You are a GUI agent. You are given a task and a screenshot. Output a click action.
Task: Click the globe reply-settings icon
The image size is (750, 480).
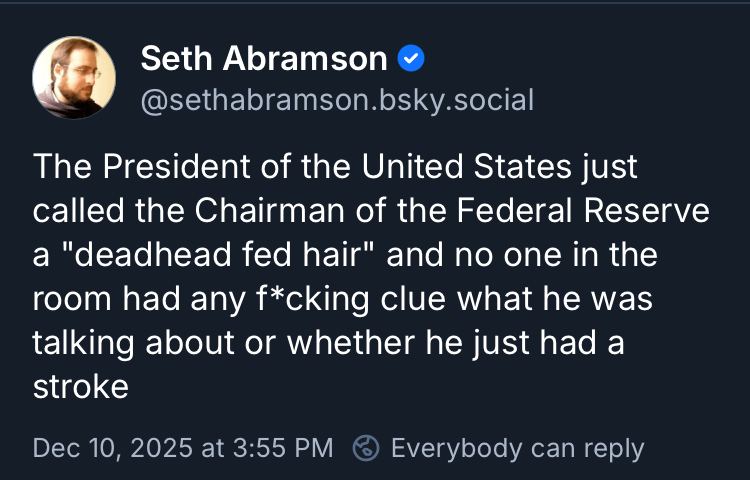click(367, 448)
